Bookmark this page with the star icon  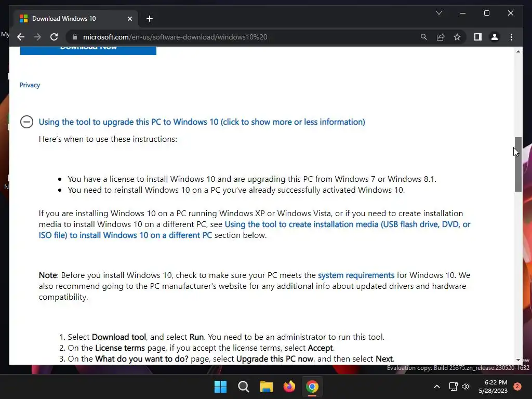click(x=457, y=37)
